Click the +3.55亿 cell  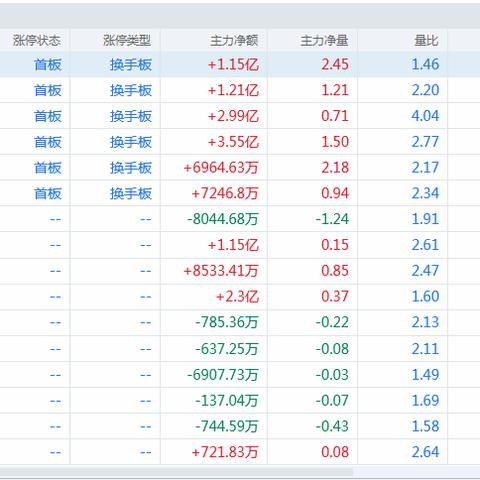point(233,142)
